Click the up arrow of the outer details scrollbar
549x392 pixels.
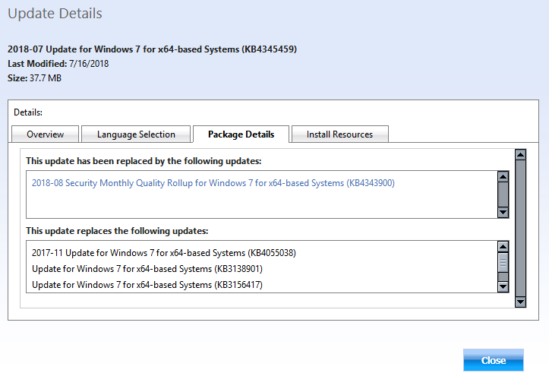pos(520,155)
